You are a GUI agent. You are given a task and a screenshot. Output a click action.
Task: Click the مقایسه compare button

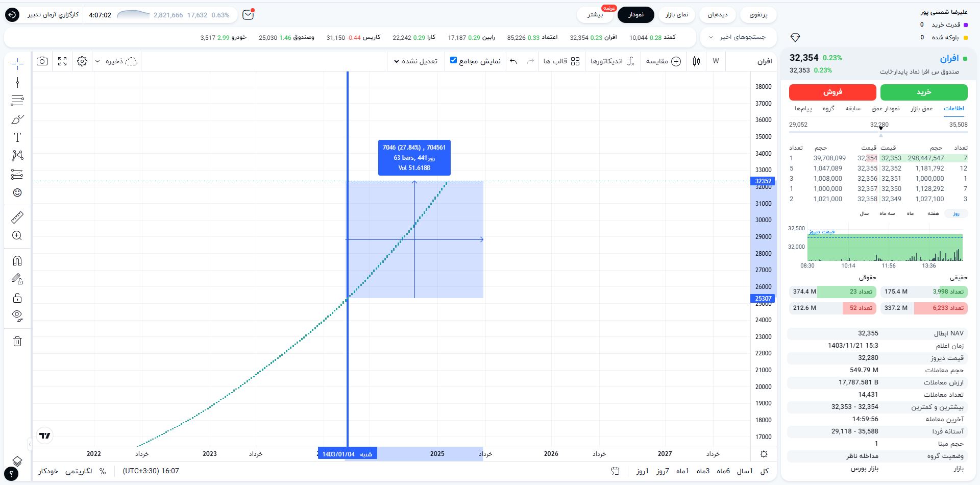(x=663, y=61)
